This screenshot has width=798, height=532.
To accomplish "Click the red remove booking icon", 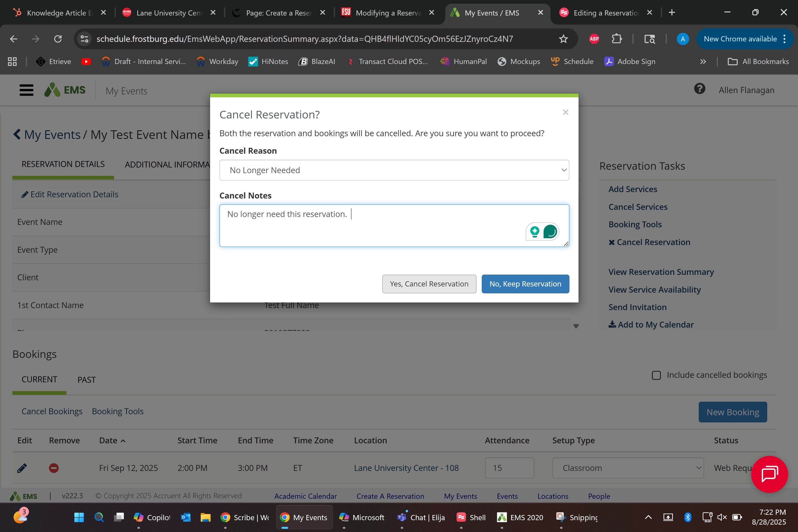I will click(x=54, y=468).
